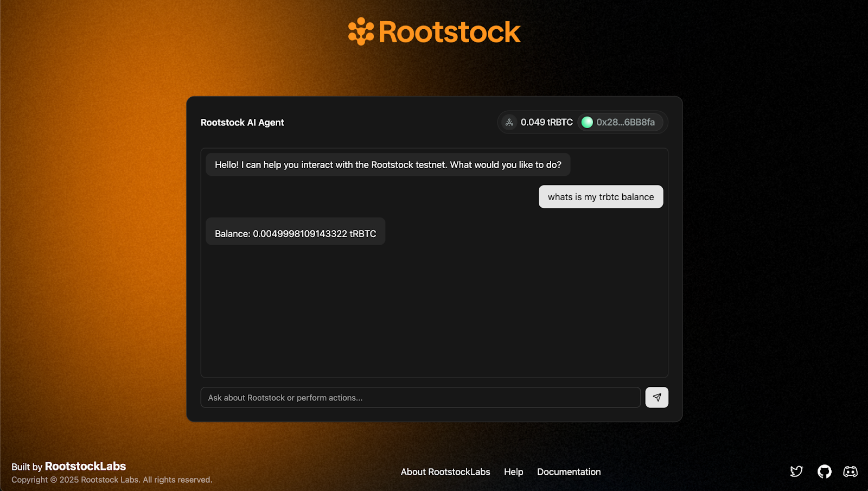The width and height of the screenshot is (868, 491).
Task: Open the 0x28...6BB8fa wallet account menu
Action: click(625, 123)
